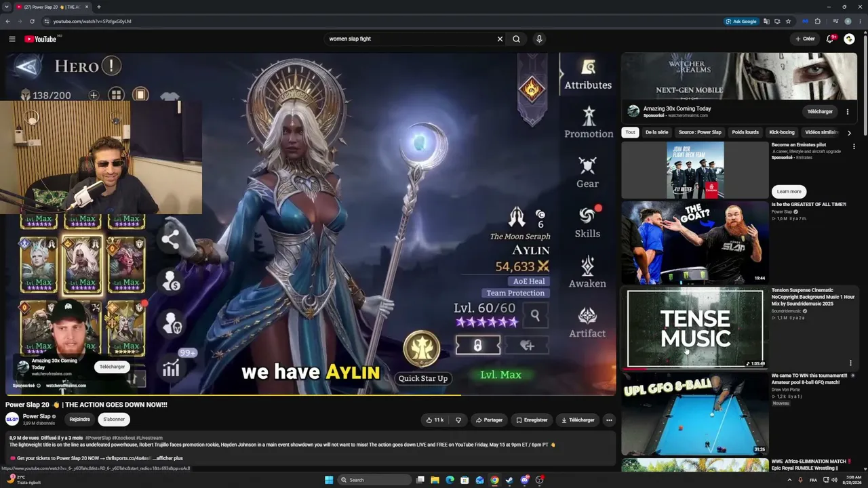Open the FRA language indicator in the tray

pyautogui.click(x=813, y=480)
